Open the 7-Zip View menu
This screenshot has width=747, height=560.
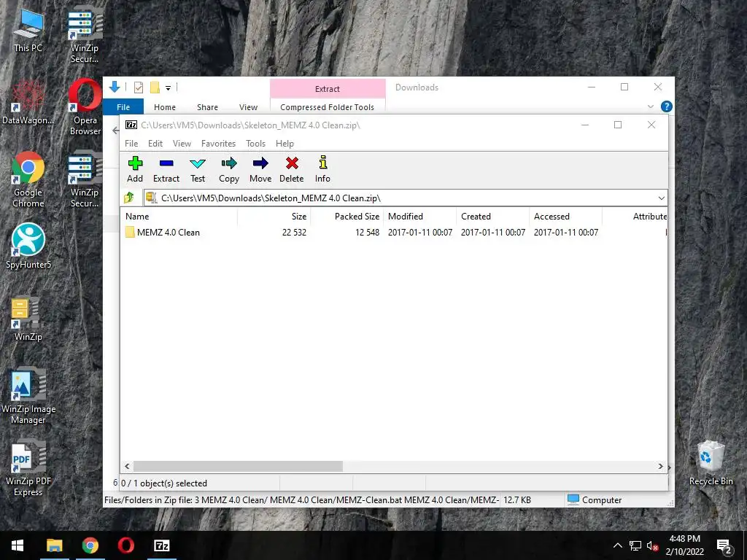point(182,144)
